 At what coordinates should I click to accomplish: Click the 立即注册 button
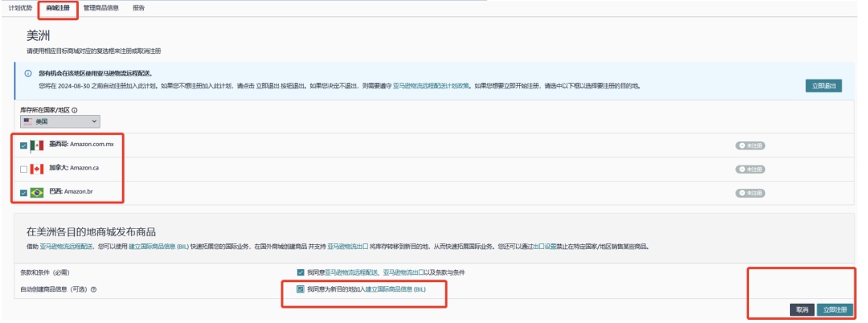[835, 309]
